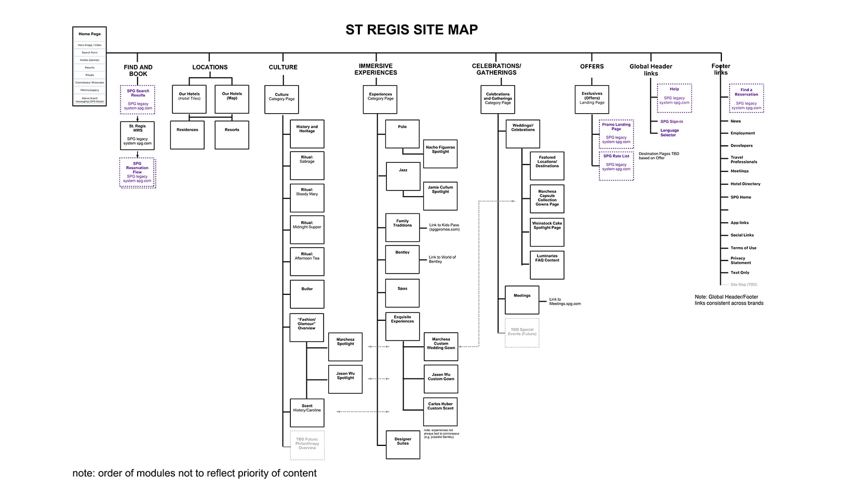Click the Ritual: Sabrage box
This screenshot has height=504, width=846.
point(307,166)
